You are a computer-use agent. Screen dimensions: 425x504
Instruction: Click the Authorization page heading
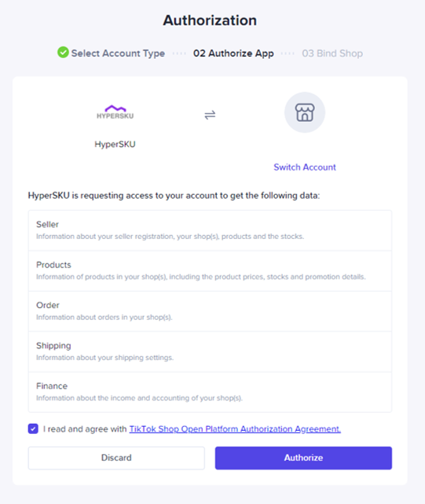(x=210, y=20)
